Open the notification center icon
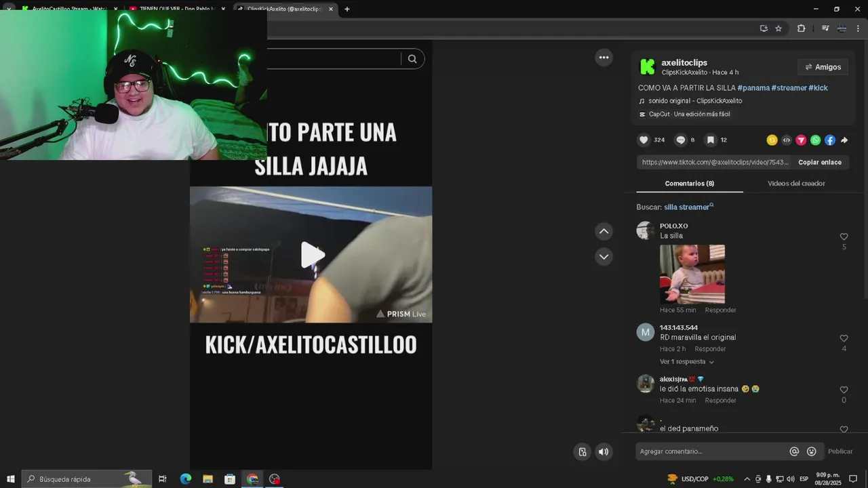 click(853, 479)
